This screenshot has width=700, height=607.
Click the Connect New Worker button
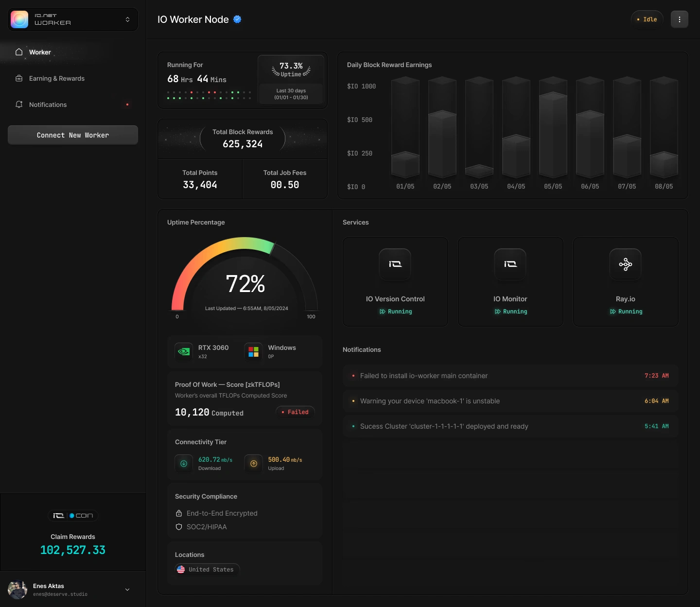pyautogui.click(x=73, y=135)
